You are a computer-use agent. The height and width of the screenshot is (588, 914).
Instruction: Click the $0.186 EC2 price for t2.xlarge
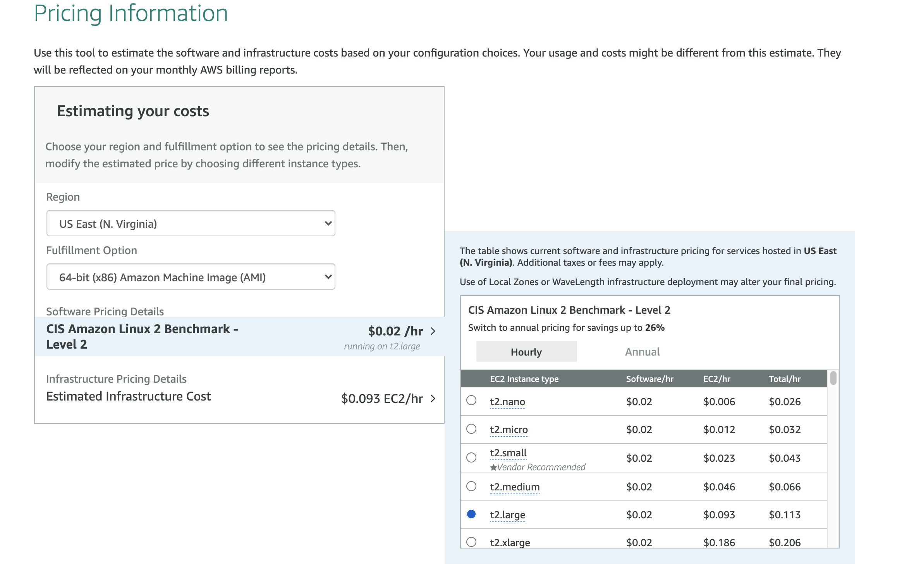[x=719, y=542]
